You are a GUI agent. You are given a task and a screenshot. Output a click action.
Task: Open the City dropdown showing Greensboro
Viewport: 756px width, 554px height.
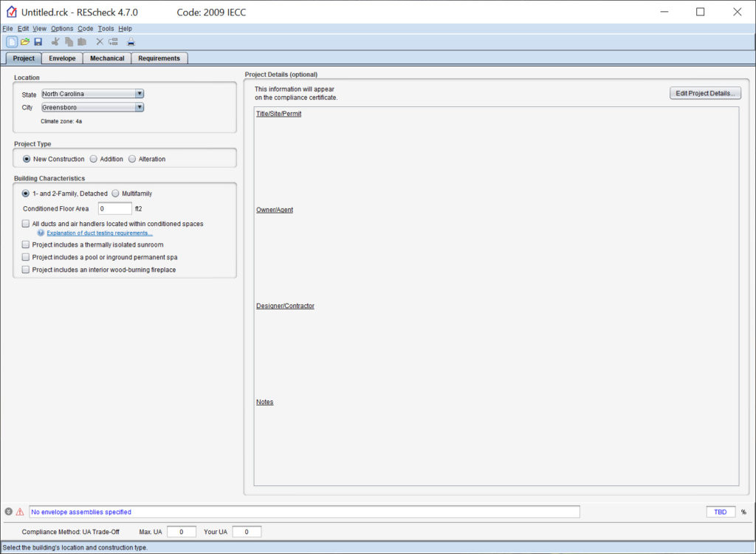(x=92, y=107)
